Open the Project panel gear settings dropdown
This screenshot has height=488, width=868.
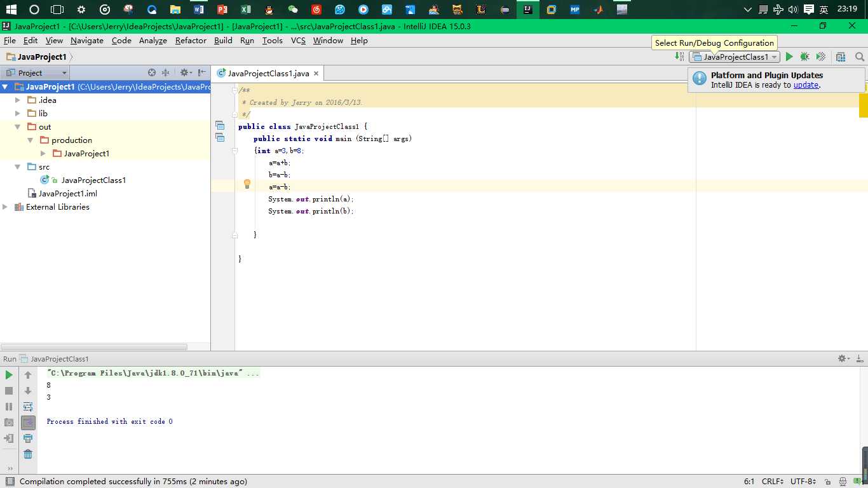(185, 72)
